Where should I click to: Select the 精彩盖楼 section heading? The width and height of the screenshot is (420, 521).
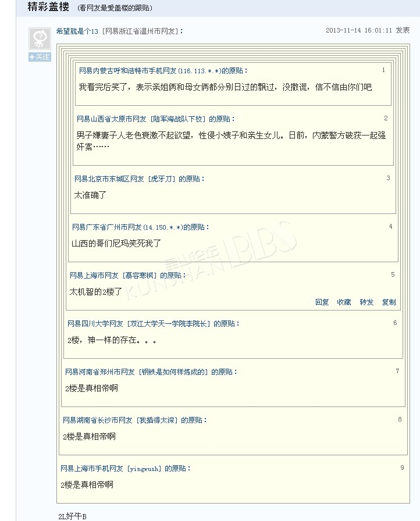pos(48,6)
